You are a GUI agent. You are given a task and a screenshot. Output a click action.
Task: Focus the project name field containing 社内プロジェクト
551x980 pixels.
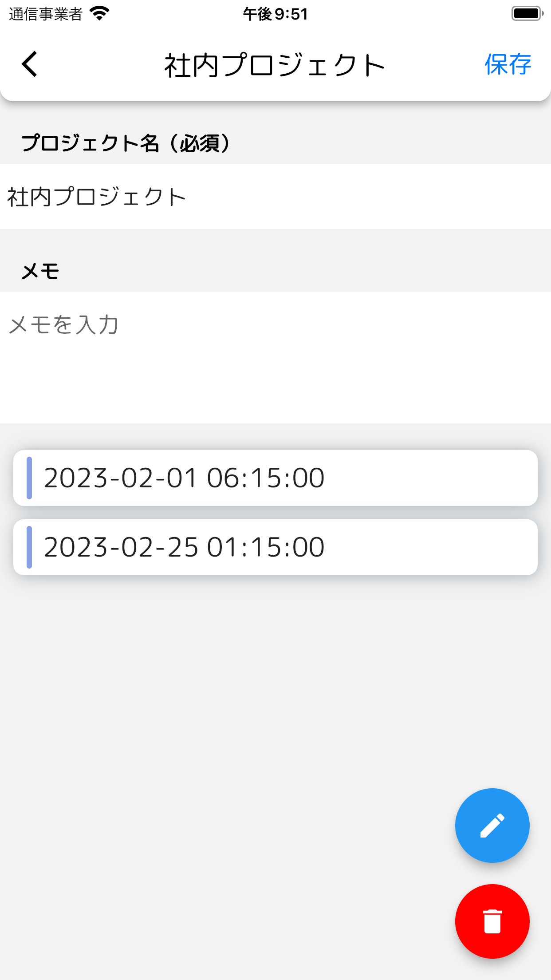[275, 197]
